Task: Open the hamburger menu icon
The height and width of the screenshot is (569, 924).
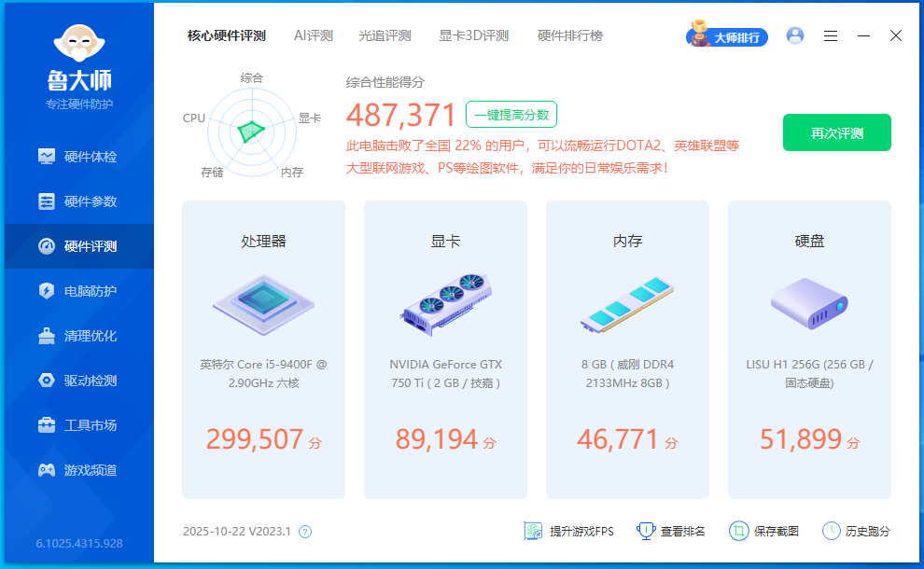Action: pos(831,35)
